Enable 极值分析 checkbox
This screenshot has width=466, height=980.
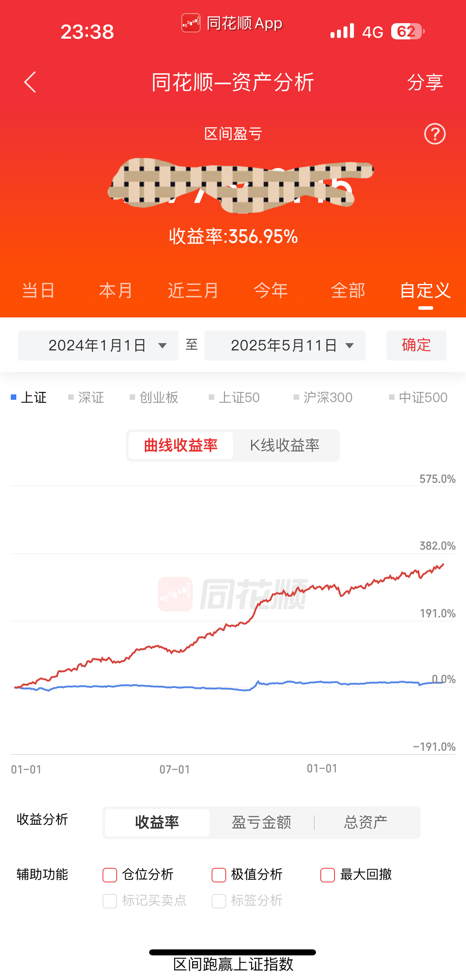(219, 875)
